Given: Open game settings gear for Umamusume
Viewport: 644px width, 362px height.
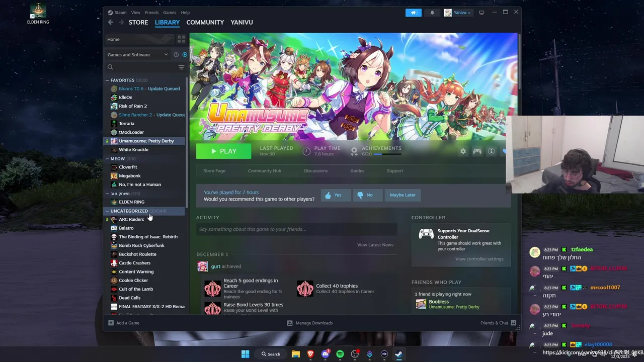Looking at the screenshot, I should coord(463,151).
